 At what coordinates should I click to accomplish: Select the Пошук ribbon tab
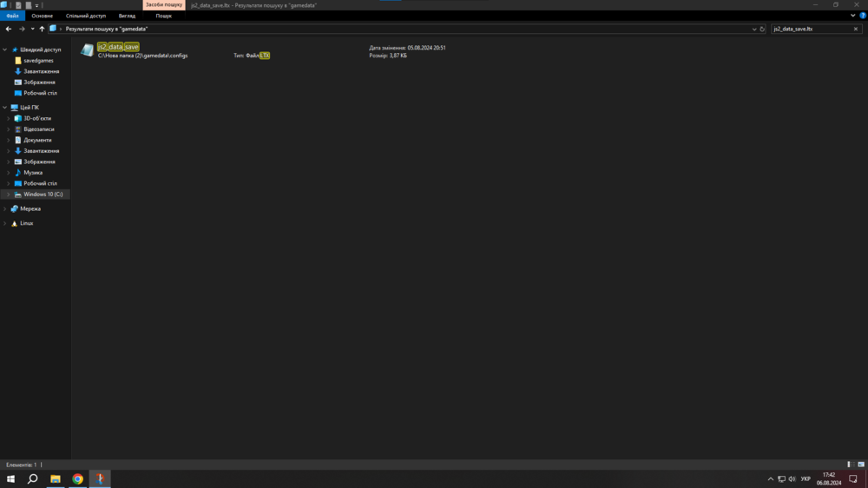coord(163,16)
